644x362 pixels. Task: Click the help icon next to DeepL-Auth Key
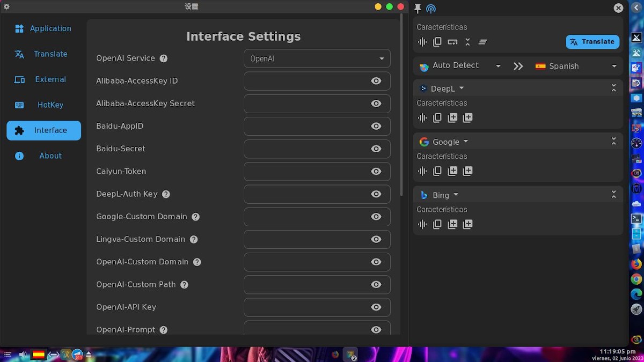click(x=166, y=194)
